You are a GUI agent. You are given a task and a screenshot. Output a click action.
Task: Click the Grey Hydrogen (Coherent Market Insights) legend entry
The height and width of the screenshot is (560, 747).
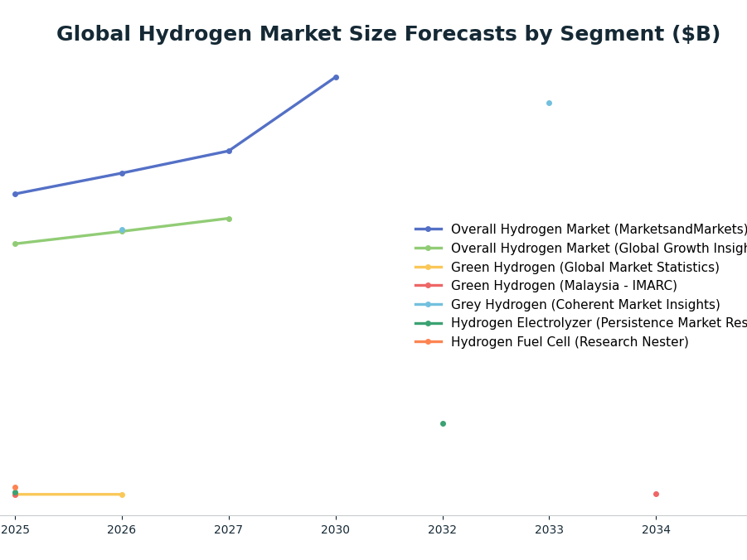point(567,304)
